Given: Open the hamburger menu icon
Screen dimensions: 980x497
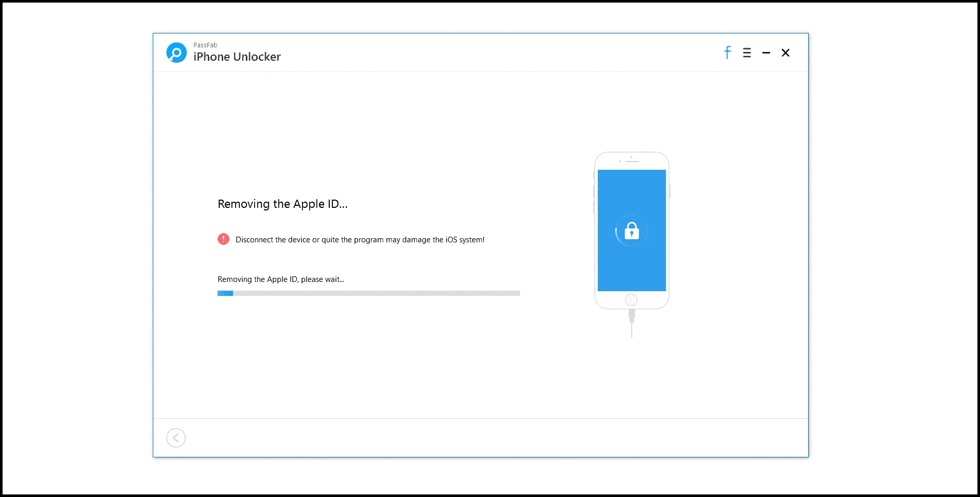Looking at the screenshot, I should (747, 52).
